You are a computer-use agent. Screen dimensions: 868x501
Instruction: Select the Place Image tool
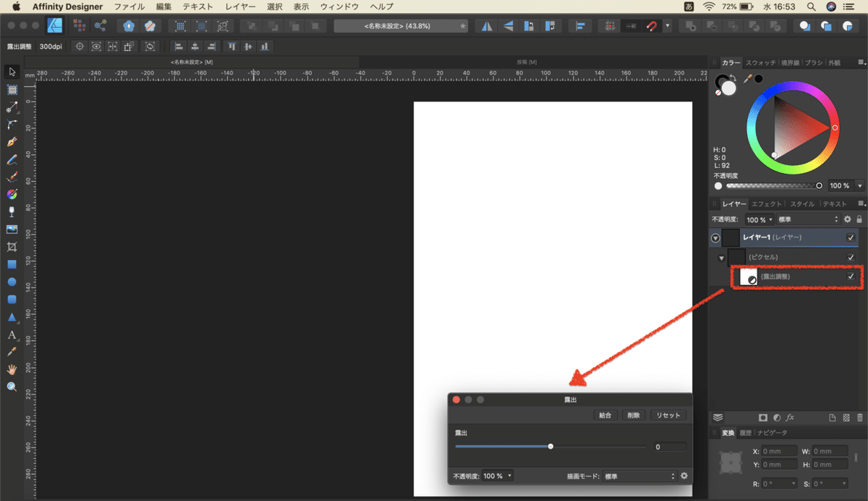point(12,230)
